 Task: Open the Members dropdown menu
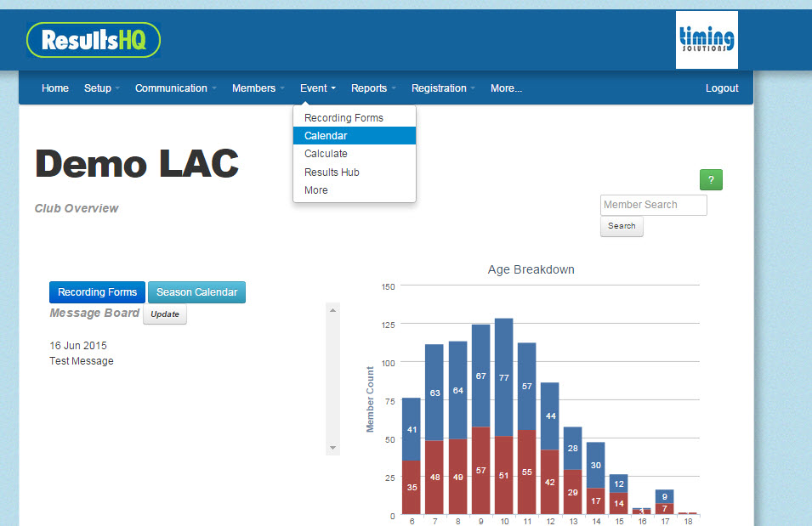tap(257, 88)
